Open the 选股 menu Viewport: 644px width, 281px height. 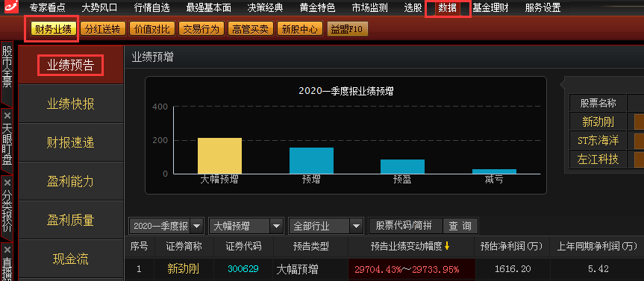(x=413, y=7)
